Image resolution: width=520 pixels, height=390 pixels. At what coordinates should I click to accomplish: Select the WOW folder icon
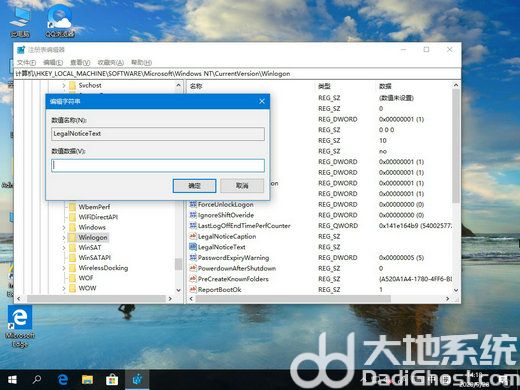[72, 288]
